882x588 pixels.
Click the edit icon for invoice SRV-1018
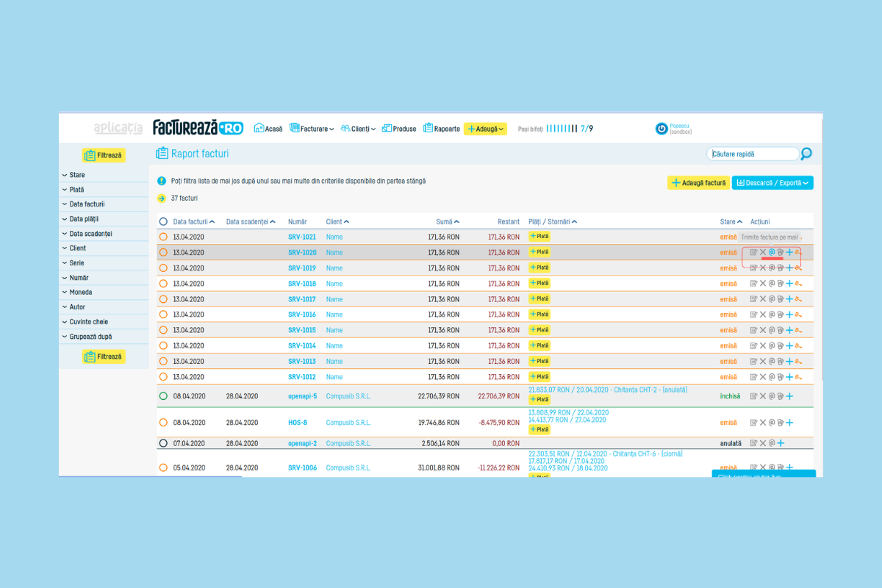click(x=753, y=284)
